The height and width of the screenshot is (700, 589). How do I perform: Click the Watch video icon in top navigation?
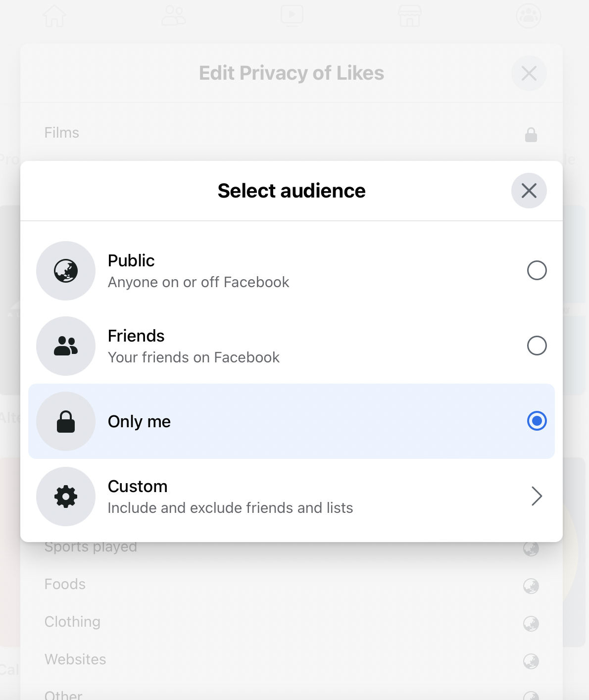(x=292, y=16)
